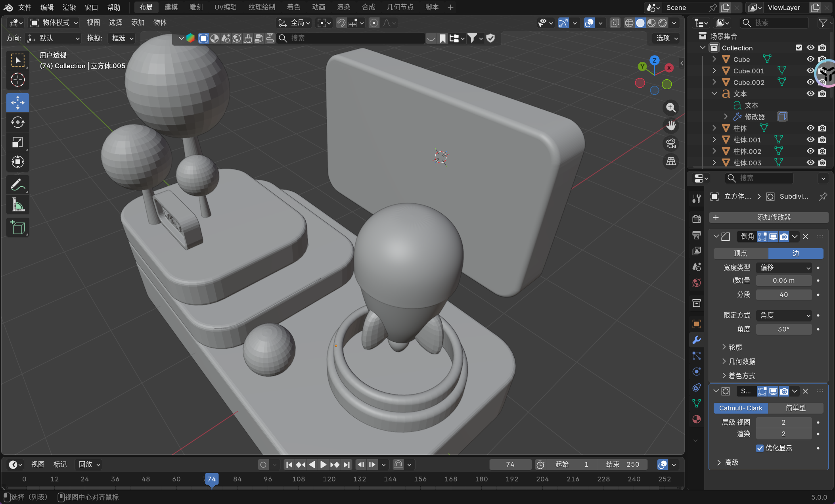The height and width of the screenshot is (504, 835).
Task: Toggle camera view button in viewport
Action: pyautogui.click(x=671, y=144)
